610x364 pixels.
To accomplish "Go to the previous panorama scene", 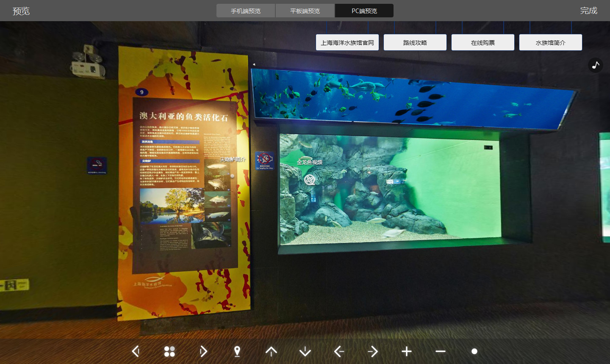I will [136, 351].
